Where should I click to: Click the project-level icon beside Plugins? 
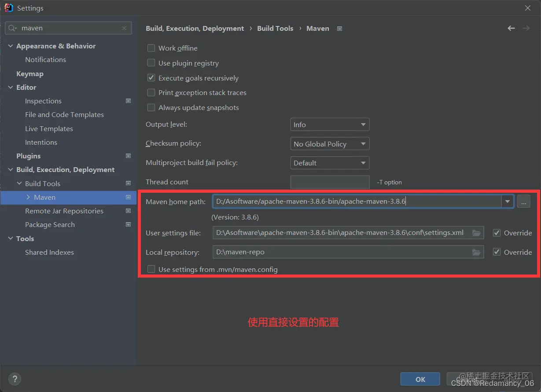tap(129, 156)
